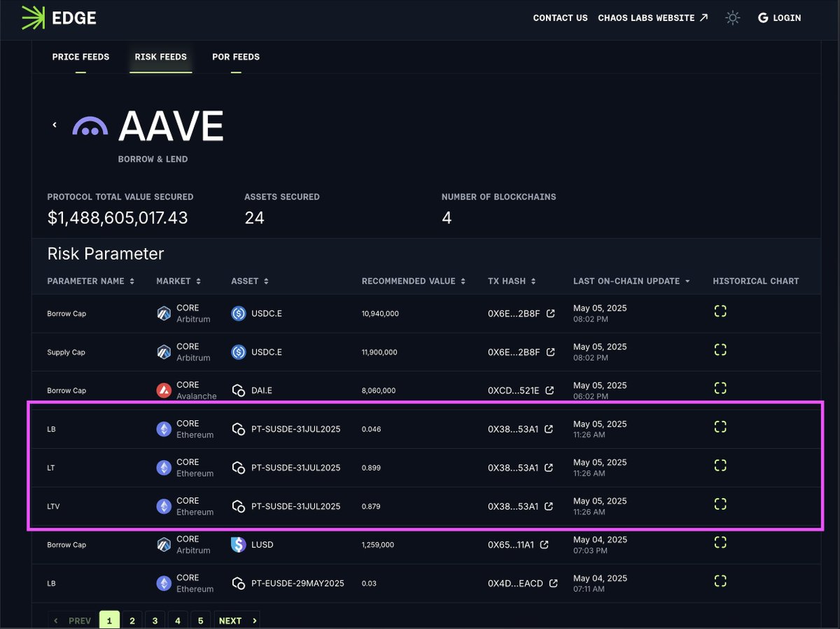Click date May 04, 2025 07:03 PM
Viewport: 840px width, 629px height.
pos(600,545)
